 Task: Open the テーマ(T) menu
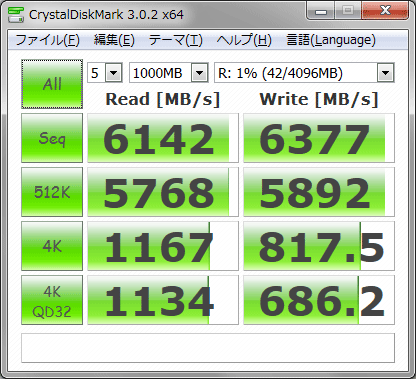176,40
